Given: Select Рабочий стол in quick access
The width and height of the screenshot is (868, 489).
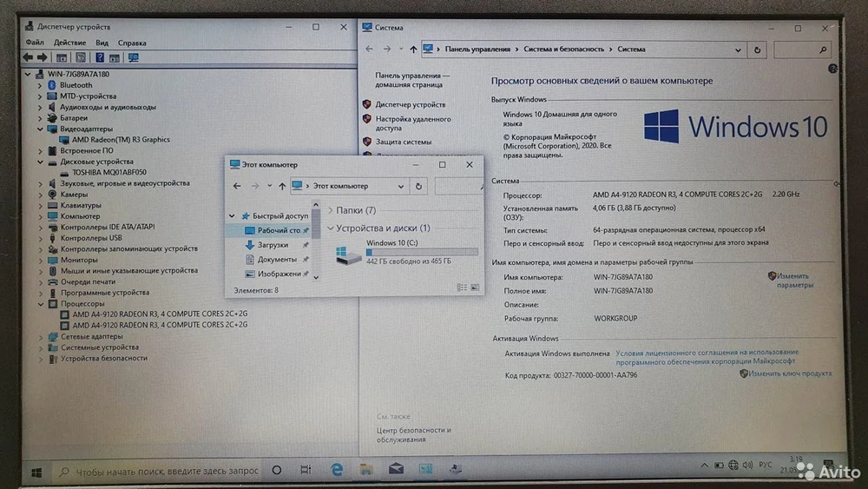Looking at the screenshot, I should 279,230.
